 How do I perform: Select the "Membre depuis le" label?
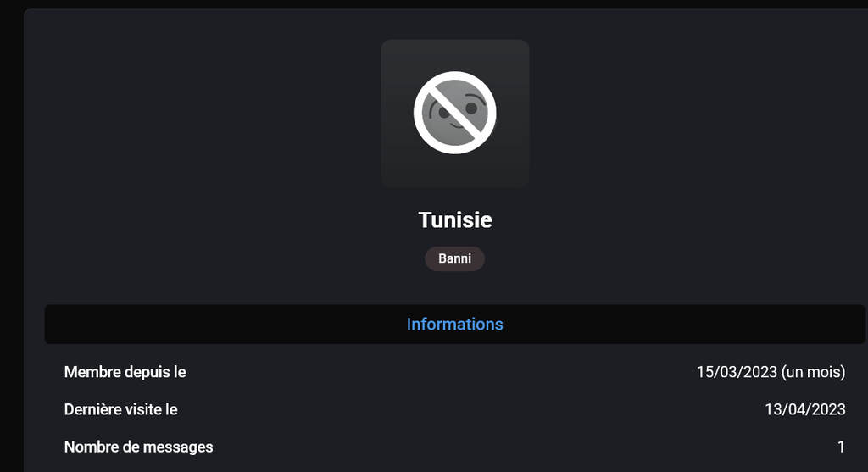point(125,372)
